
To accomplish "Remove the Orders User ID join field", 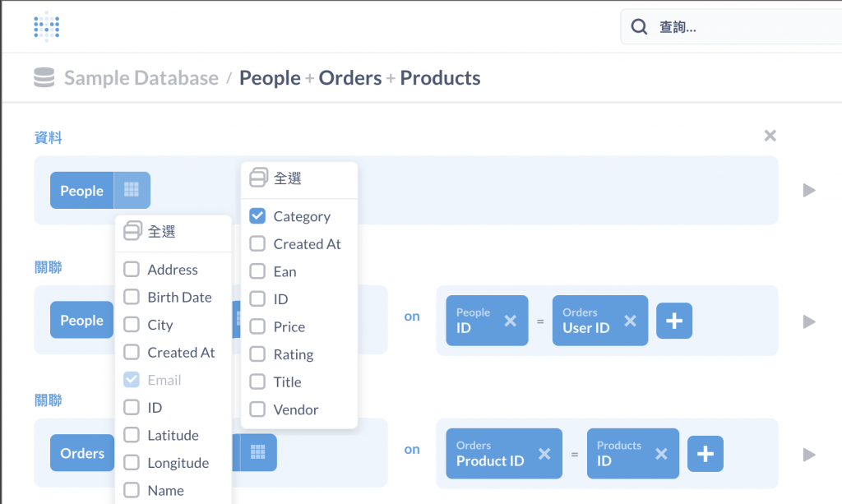I will (630, 321).
